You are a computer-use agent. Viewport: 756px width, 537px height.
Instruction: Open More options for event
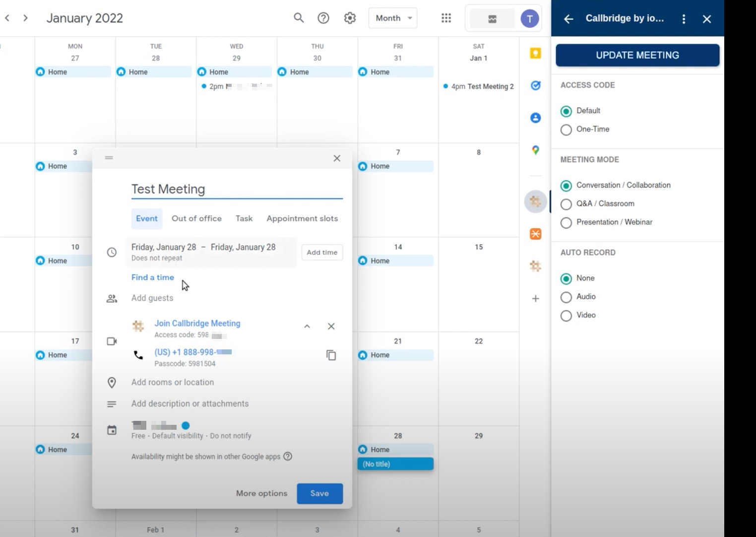point(261,493)
